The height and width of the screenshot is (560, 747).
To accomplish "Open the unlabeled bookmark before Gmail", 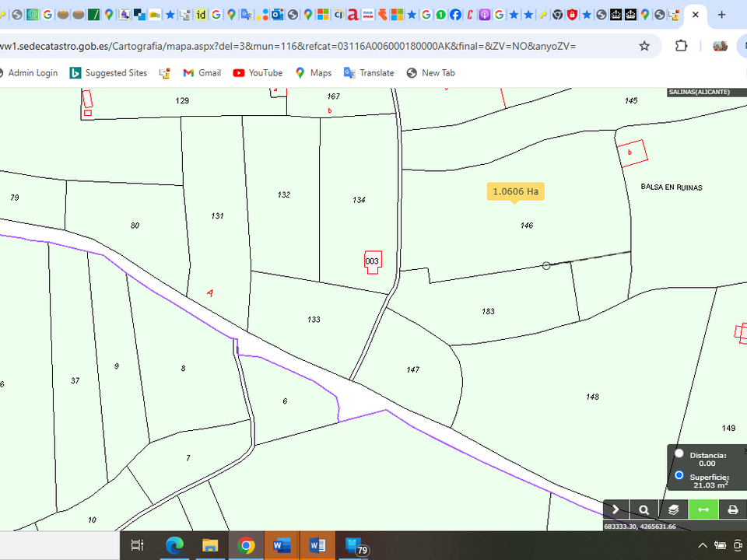I will [x=165, y=73].
